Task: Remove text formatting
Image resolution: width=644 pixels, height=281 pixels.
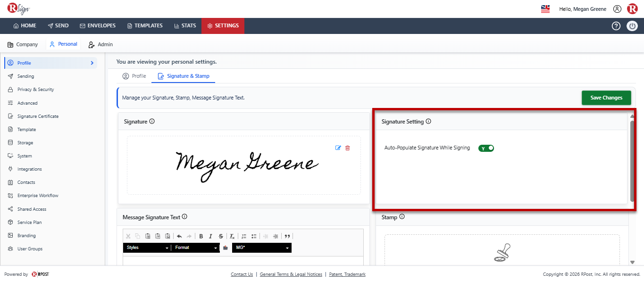Action: (x=232, y=236)
